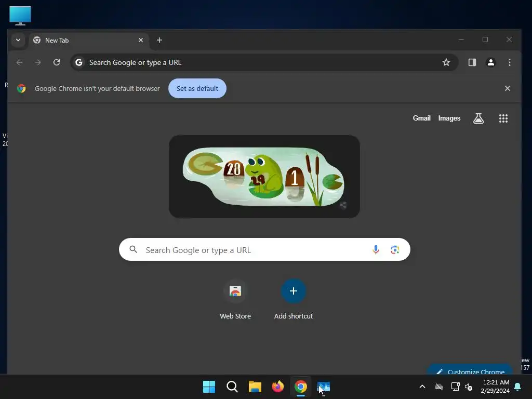
Task: Focus the Google search box
Action: [x=264, y=250]
